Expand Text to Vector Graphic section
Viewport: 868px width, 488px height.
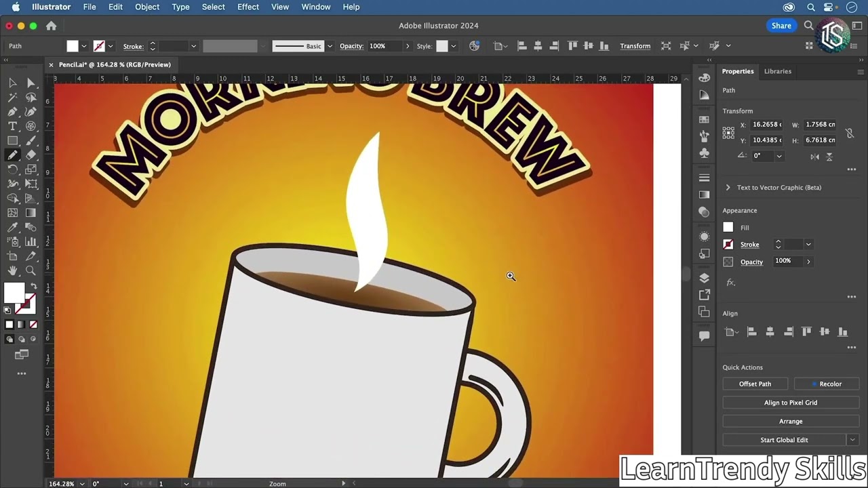(728, 188)
